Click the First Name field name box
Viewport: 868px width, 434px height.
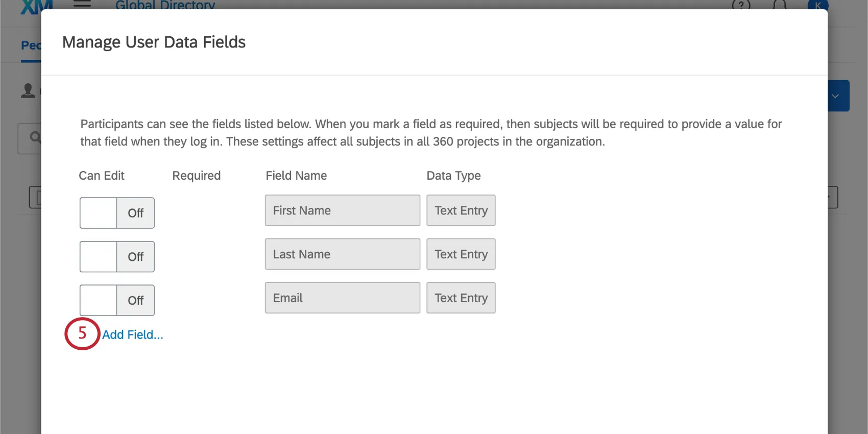[x=342, y=210]
